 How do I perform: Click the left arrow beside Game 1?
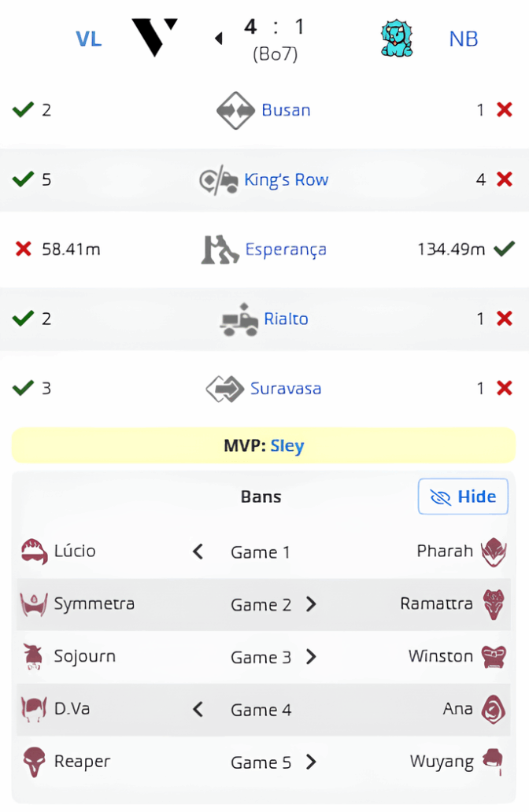pyautogui.click(x=198, y=552)
